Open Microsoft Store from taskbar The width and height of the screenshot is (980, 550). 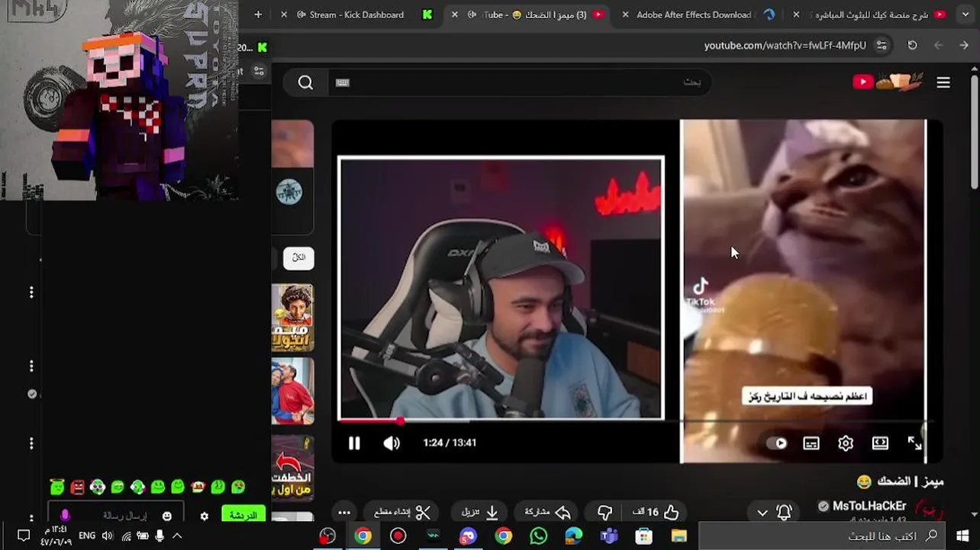(643, 536)
